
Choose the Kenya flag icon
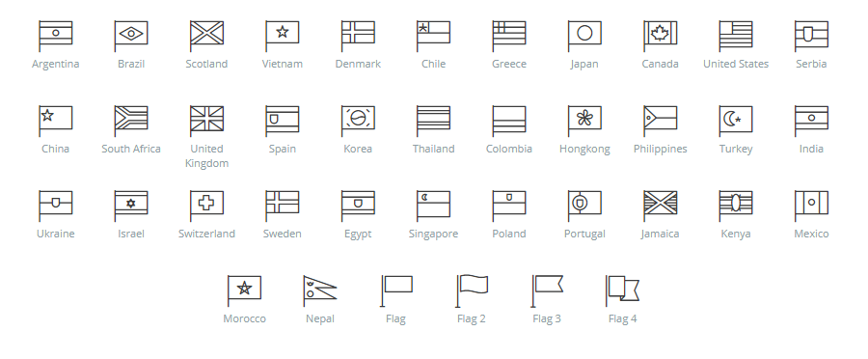(x=736, y=206)
